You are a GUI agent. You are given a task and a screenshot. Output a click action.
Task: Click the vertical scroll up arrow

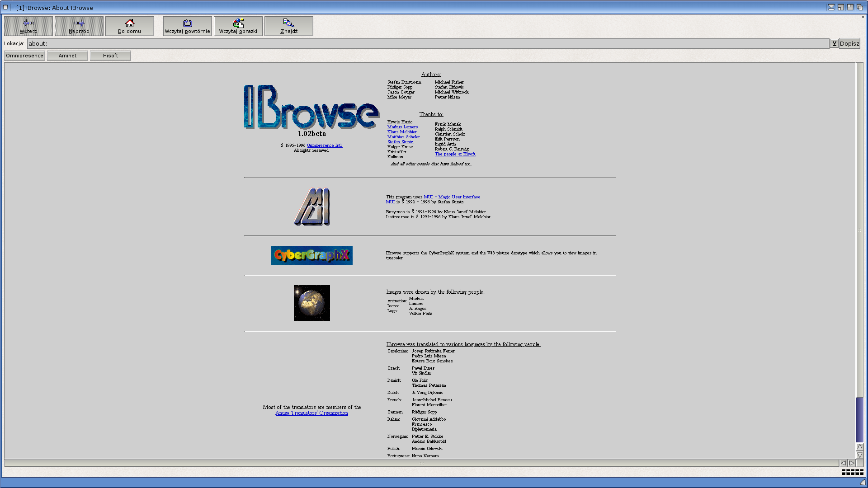pyautogui.click(x=860, y=447)
